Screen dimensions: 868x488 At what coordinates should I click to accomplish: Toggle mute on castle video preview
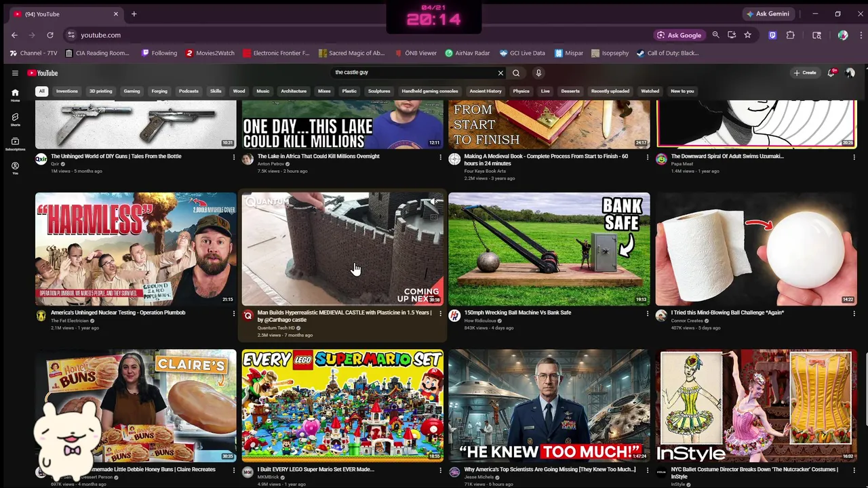434,202
